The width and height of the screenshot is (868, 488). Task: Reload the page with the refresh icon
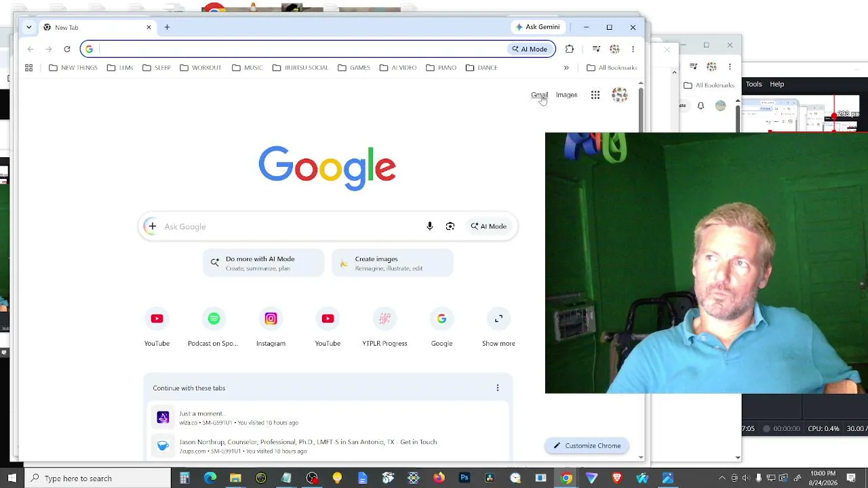pyautogui.click(x=67, y=49)
